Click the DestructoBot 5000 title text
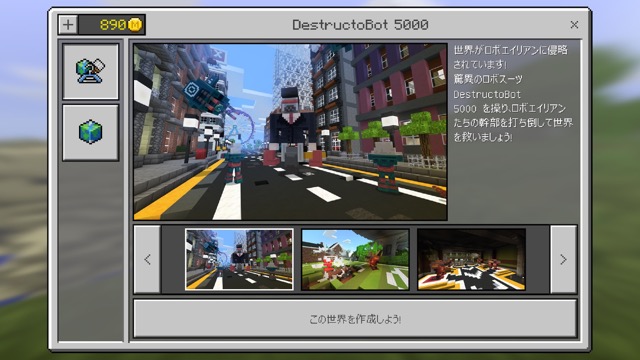 [x=360, y=25]
